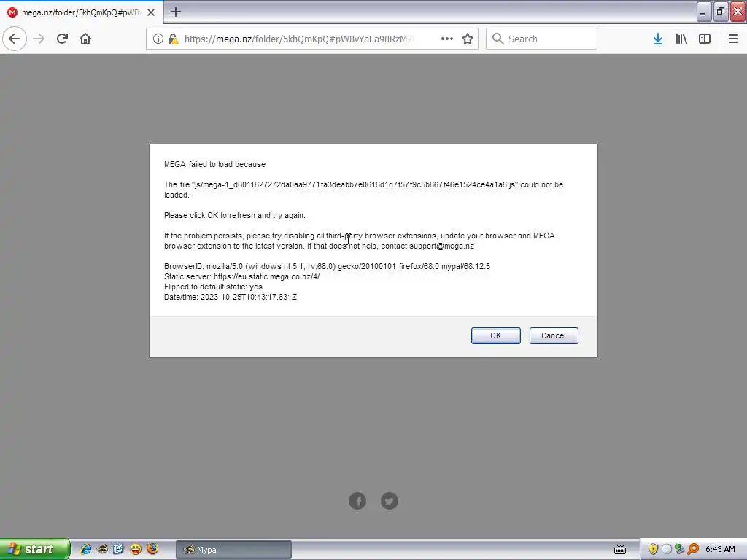The image size is (747, 560).
Task: Click the Facebook footer icon
Action: 357,500
